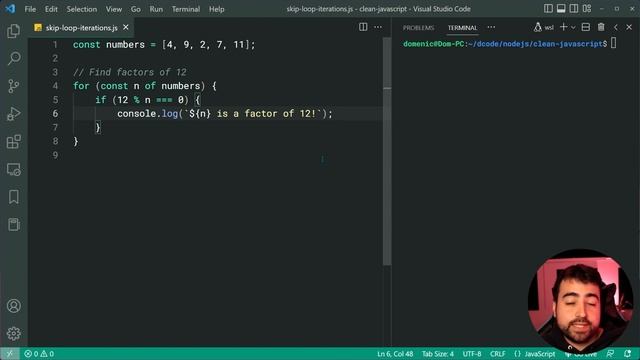Select the skip-loop-iterations.js editor tab
Screen dimensions: 640x360
coord(82,28)
